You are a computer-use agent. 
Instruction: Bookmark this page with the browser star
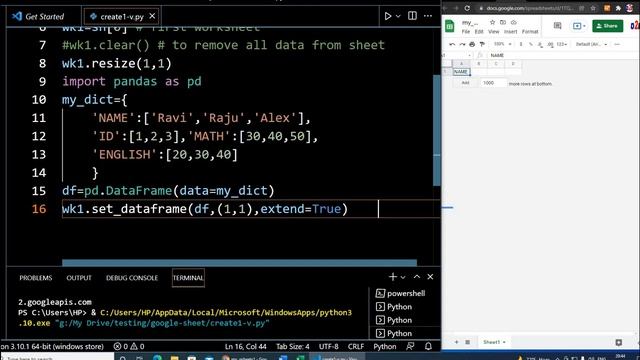[593, 8]
